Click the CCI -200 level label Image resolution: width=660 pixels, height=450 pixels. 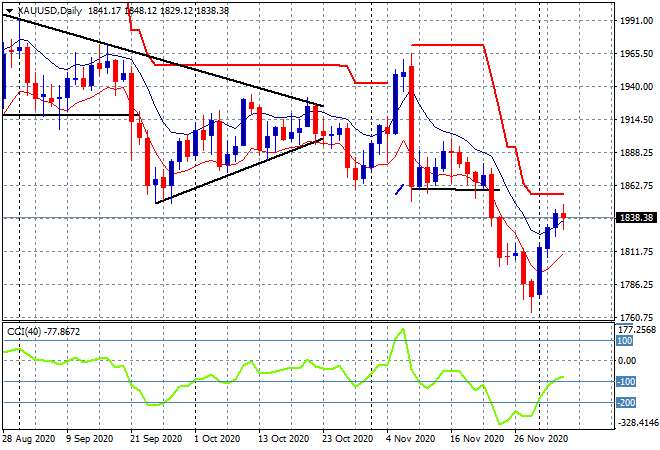pos(626,402)
